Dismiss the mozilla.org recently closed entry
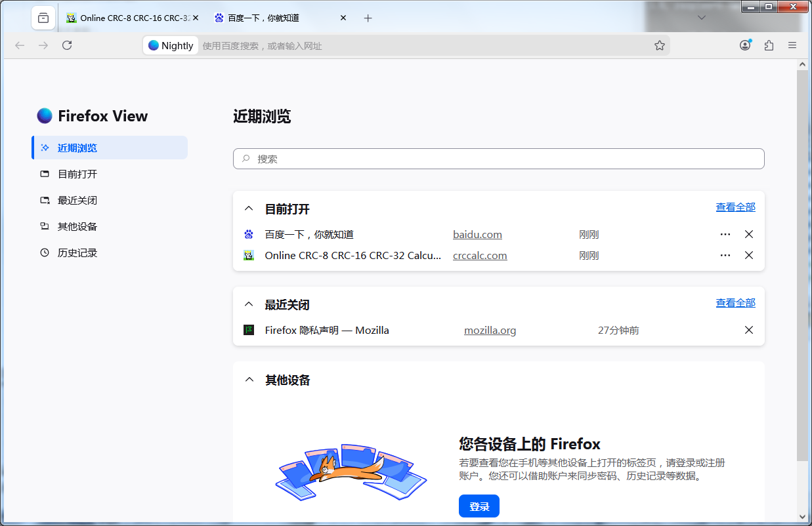This screenshot has height=526, width=812. [749, 331]
